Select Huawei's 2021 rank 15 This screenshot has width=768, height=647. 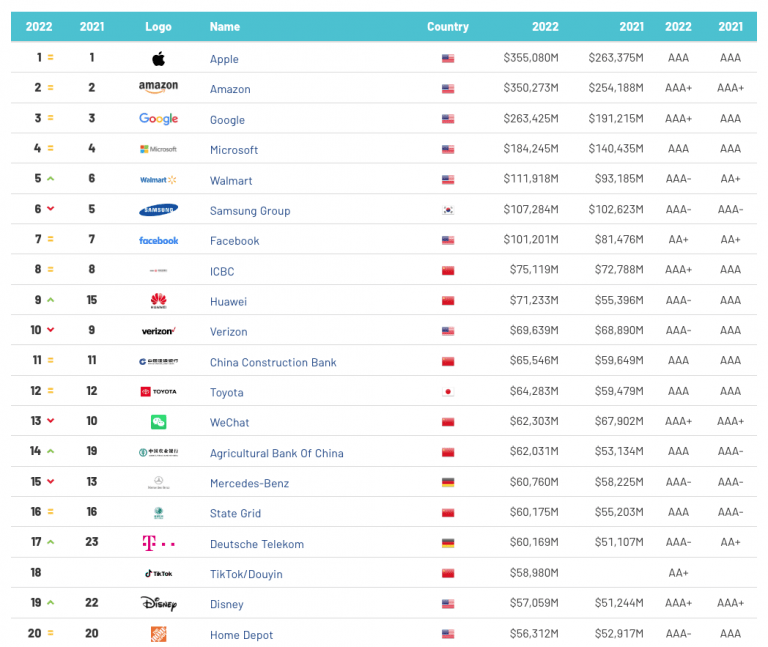pos(92,300)
